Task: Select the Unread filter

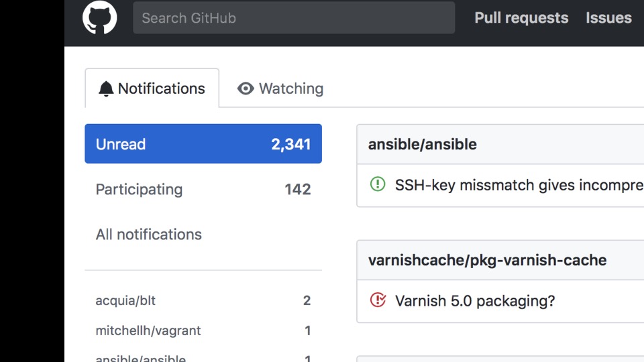Action: (x=203, y=143)
